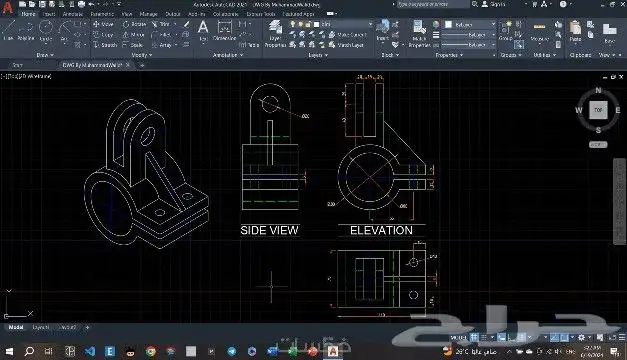Activate the Scale command

[x=133, y=45]
